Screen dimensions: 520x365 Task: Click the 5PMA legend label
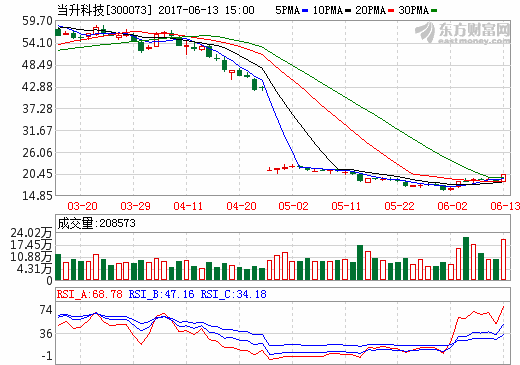point(288,10)
